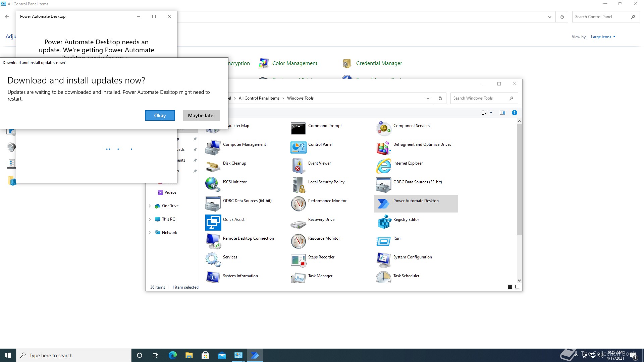The width and height of the screenshot is (644, 362).
Task: Open Local Security Policy icon
Action: click(x=298, y=185)
